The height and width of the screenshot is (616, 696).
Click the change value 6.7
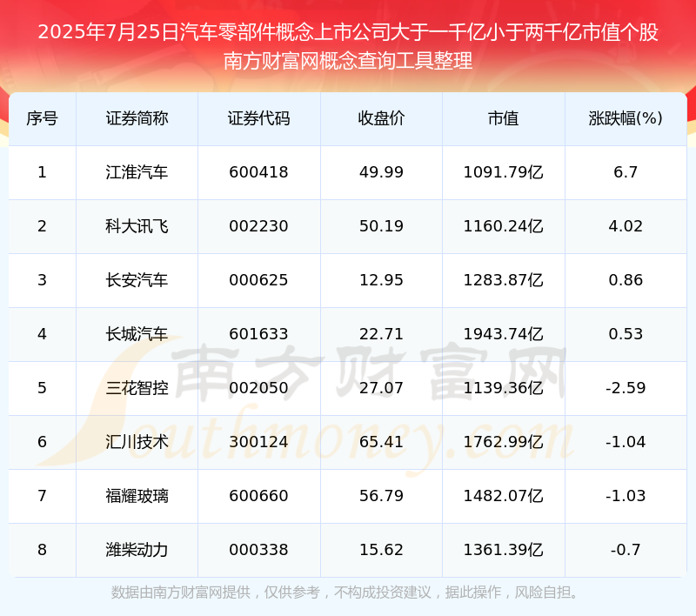click(626, 172)
